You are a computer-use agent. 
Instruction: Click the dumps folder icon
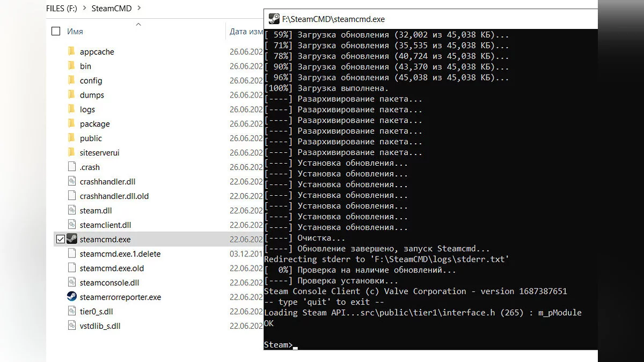point(71,95)
